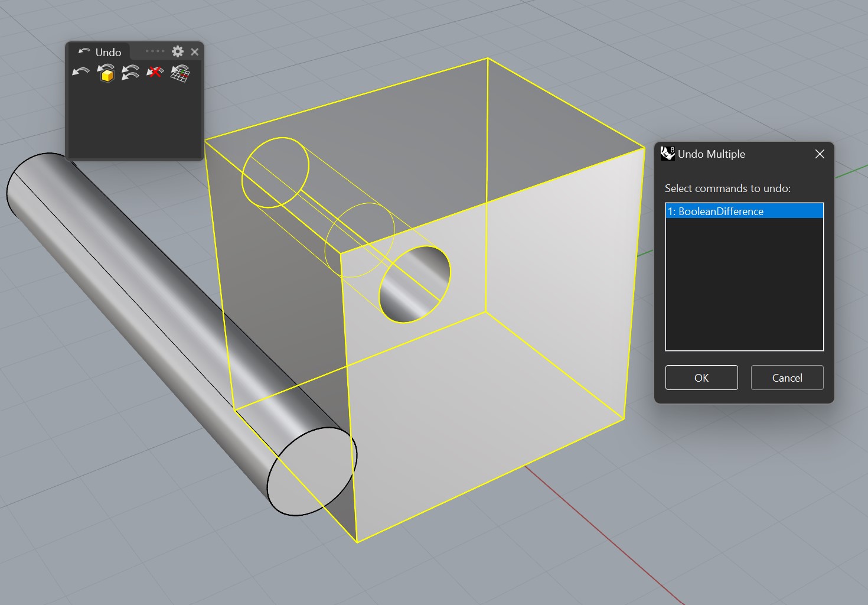Click the undo icon with the grid plane

coord(180,73)
